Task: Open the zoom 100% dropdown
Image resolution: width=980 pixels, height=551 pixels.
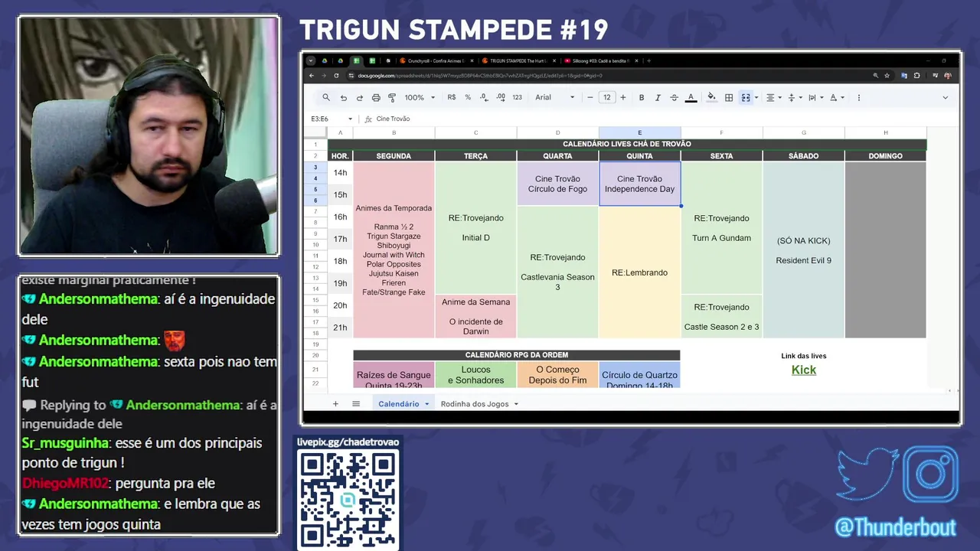Action: tap(420, 97)
